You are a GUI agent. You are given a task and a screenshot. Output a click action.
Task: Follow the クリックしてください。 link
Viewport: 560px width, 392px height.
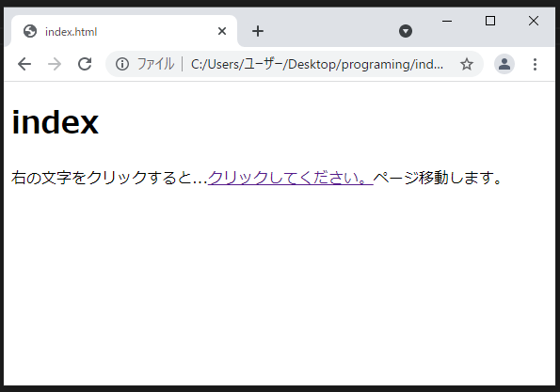coord(291,178)
